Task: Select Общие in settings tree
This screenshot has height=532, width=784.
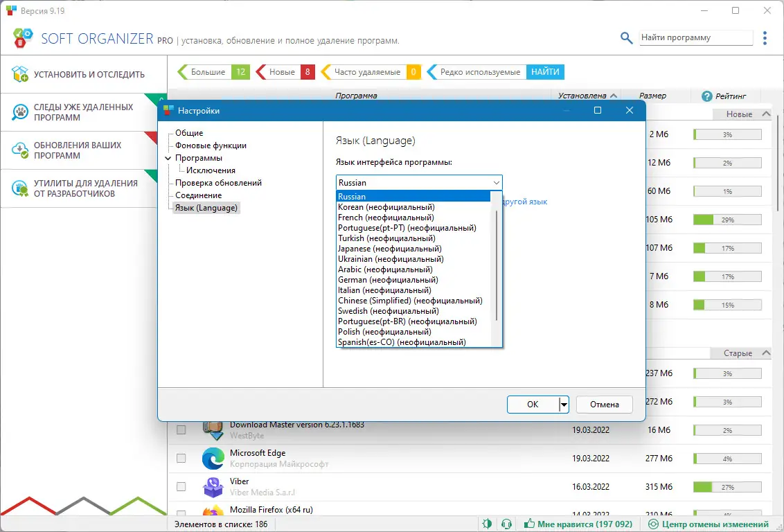Action: tap(189, 133)
